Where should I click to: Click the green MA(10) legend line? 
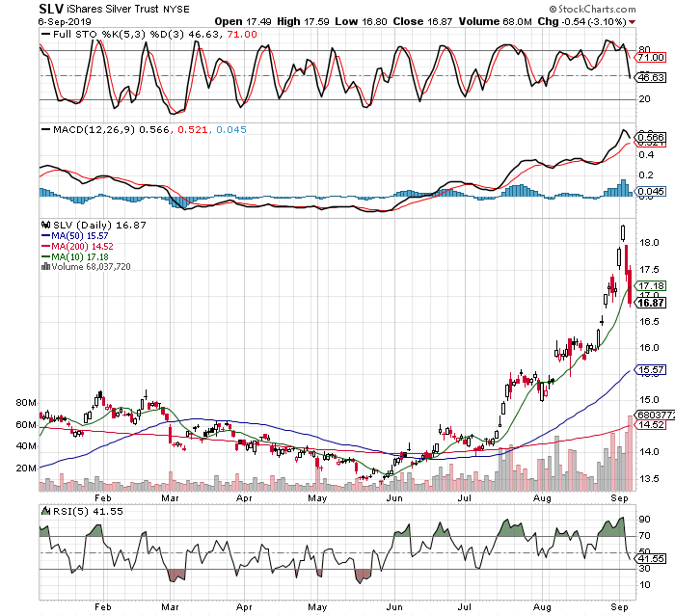(45, 257)
